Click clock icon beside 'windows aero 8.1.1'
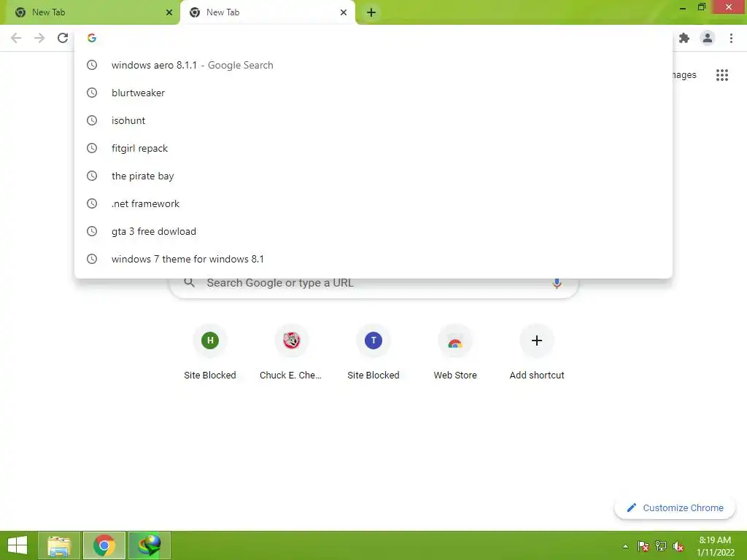 coord(92,65)
